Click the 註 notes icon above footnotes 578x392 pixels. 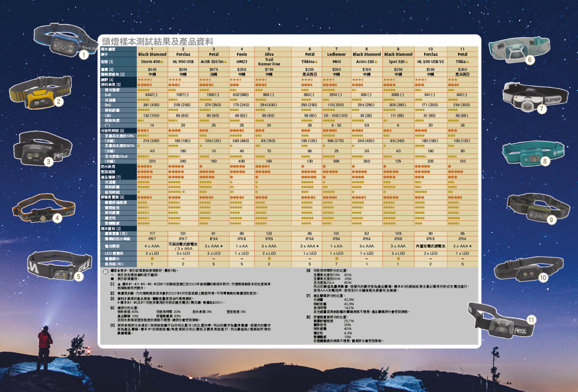(x=105, y=273)
